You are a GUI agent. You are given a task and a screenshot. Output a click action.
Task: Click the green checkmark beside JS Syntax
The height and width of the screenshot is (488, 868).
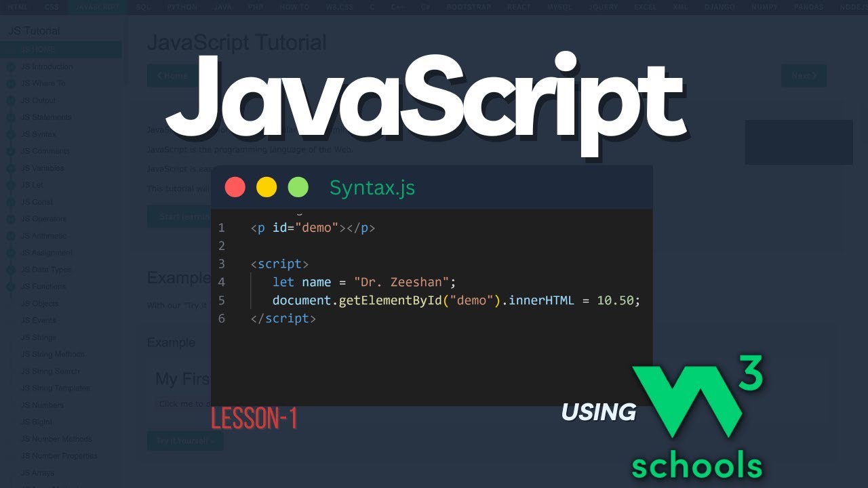11,135
